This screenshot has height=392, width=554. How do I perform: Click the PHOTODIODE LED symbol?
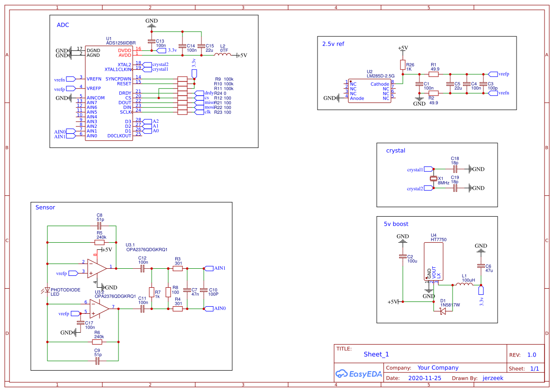(x=47, y=289)
